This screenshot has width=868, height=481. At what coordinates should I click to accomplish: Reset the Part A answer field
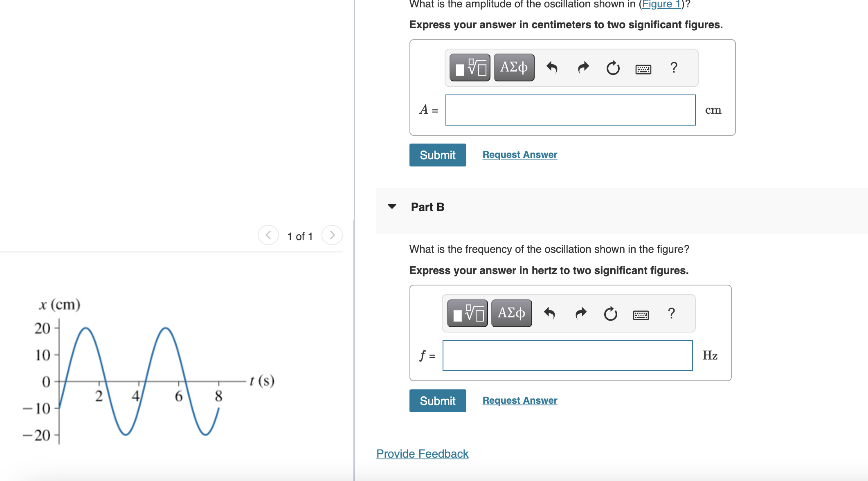pos(612,68)
